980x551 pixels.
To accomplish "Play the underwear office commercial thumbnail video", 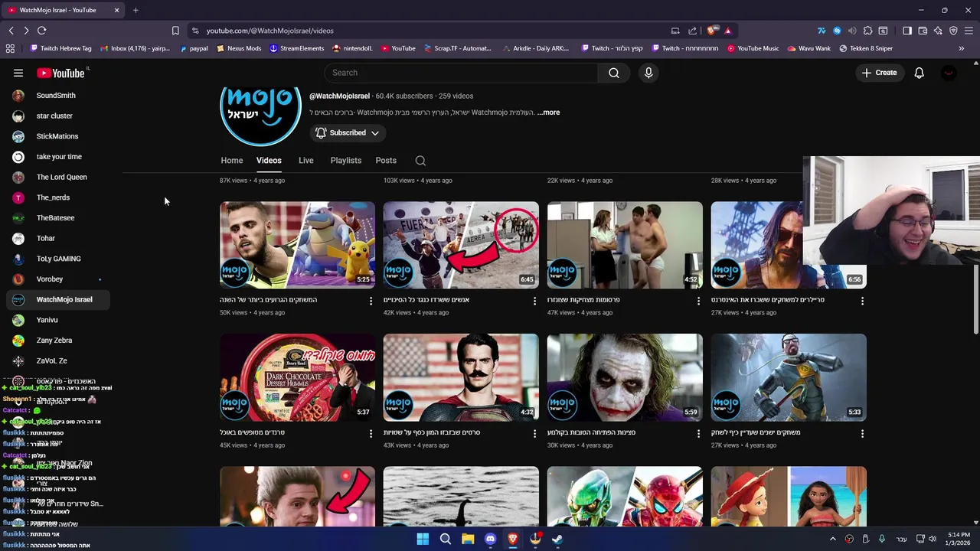I will coord(625,245).
